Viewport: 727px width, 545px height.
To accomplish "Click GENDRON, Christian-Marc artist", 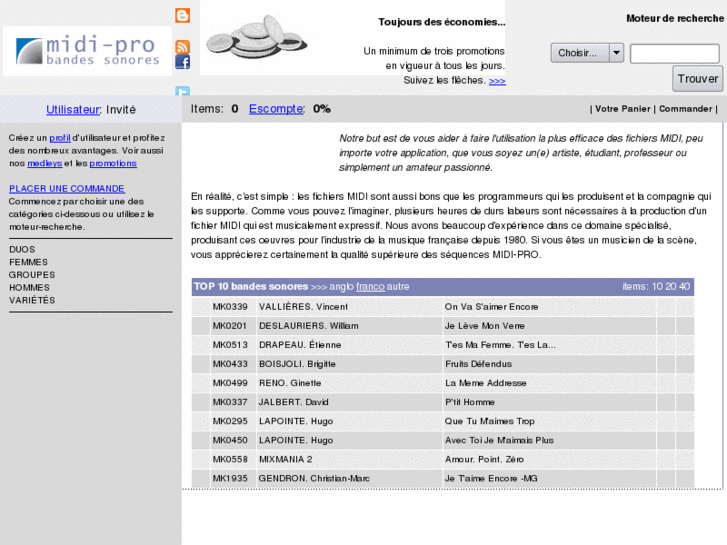I will point(314,478).
